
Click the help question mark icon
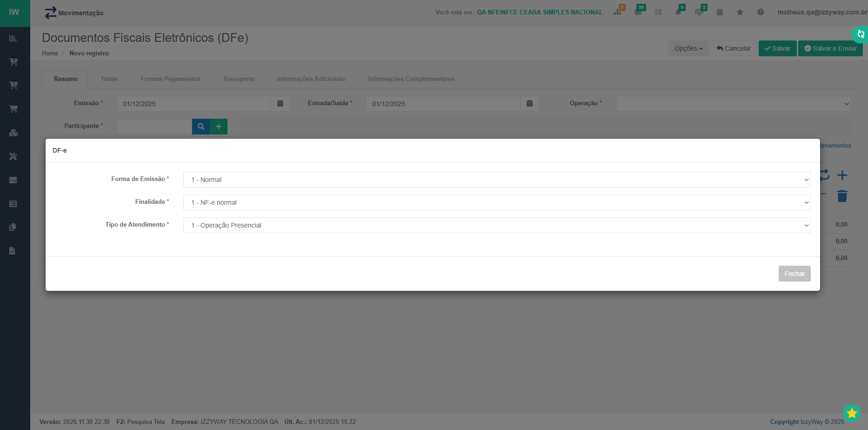[x=761, y=12]
